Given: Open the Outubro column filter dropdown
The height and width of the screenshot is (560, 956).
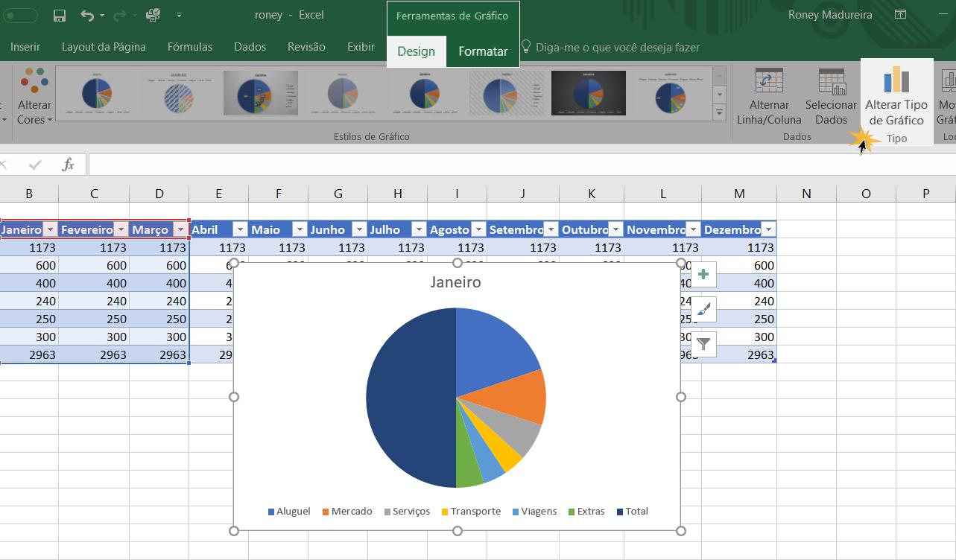Looking at the screenshot, I should point(615,229).
